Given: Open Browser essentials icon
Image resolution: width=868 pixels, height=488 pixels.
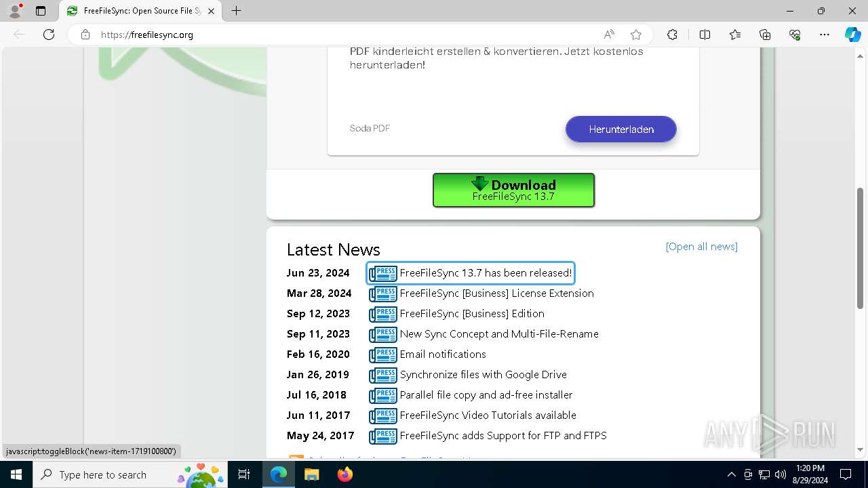Looking at the screenshot, I should click(795, 35).
